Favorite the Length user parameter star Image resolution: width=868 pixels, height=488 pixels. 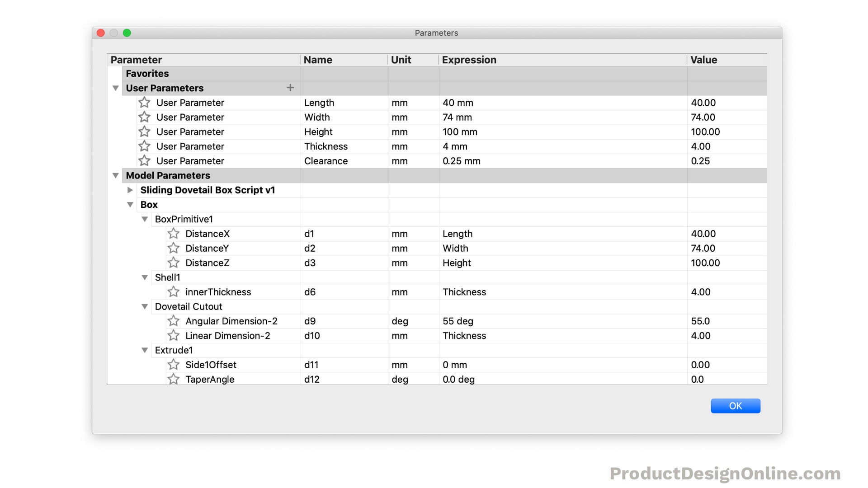point(144,103)
